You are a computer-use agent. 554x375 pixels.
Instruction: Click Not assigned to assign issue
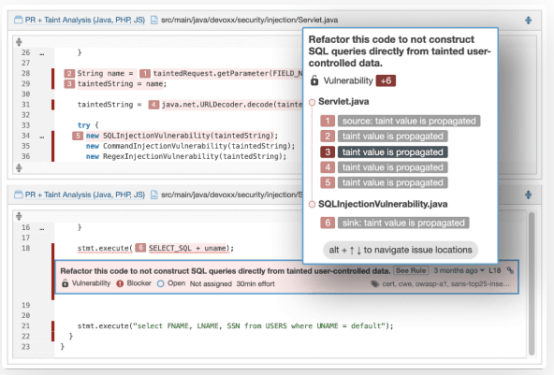tap(211, 284)
